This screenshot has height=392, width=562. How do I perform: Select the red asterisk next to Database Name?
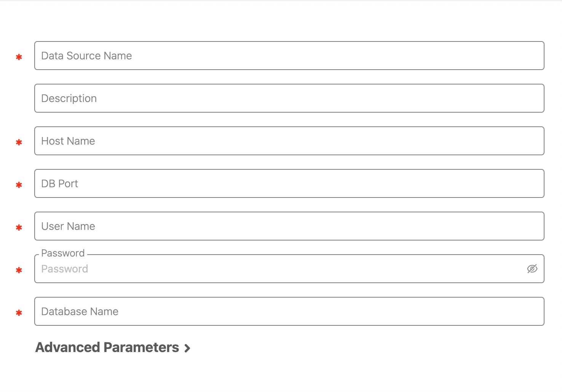coord(19,313)
